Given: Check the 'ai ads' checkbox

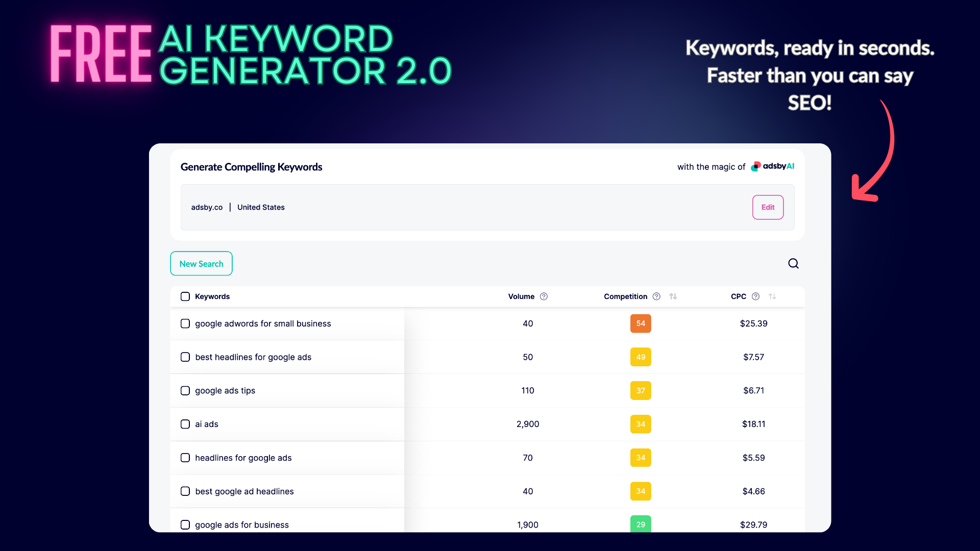Looking at the screenshot, I should tap(185, 424).
